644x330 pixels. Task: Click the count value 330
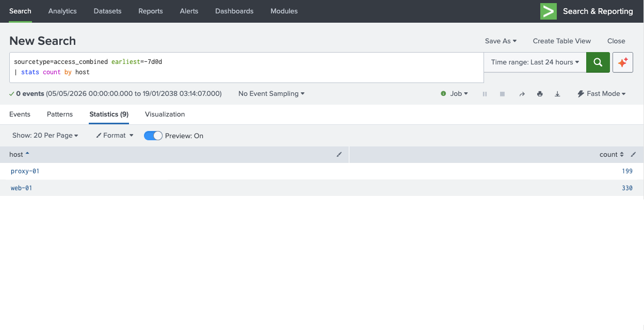627,188
